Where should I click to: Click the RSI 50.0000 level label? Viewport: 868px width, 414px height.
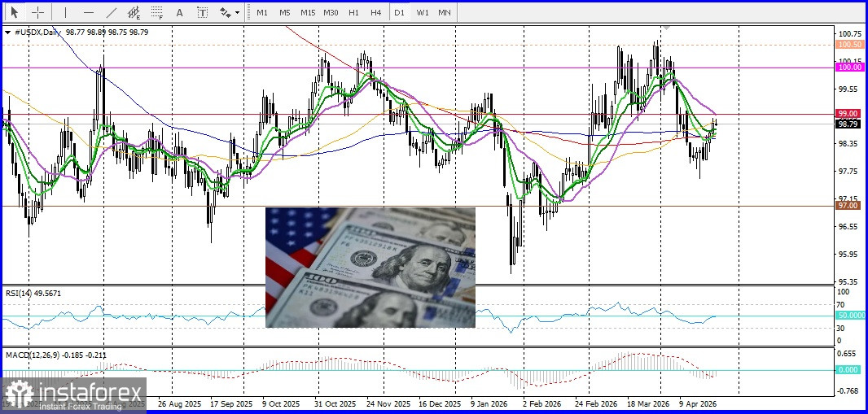[x=852, y=315]
